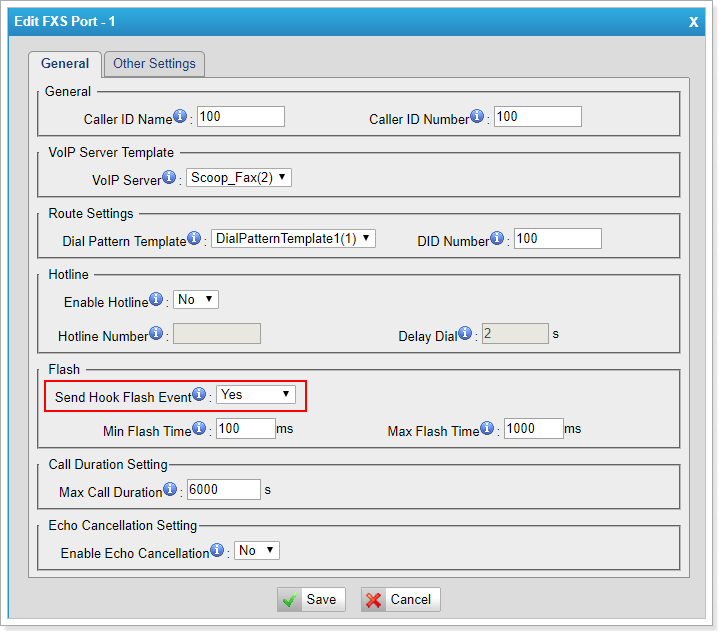Click info icon beside Enable Hotline
718x631 pixels.
coord(156,299)
